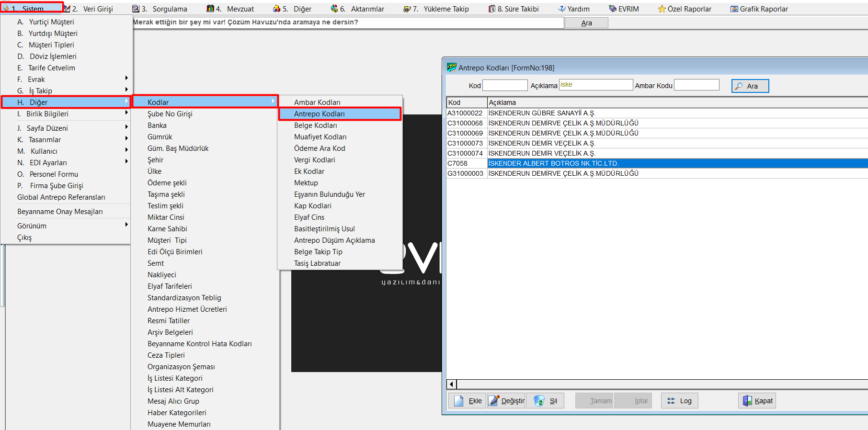Click the Açıklama field containing iske
Image resolution: width=868 pixels, height=430 pixels.
[x=596, y=85]
